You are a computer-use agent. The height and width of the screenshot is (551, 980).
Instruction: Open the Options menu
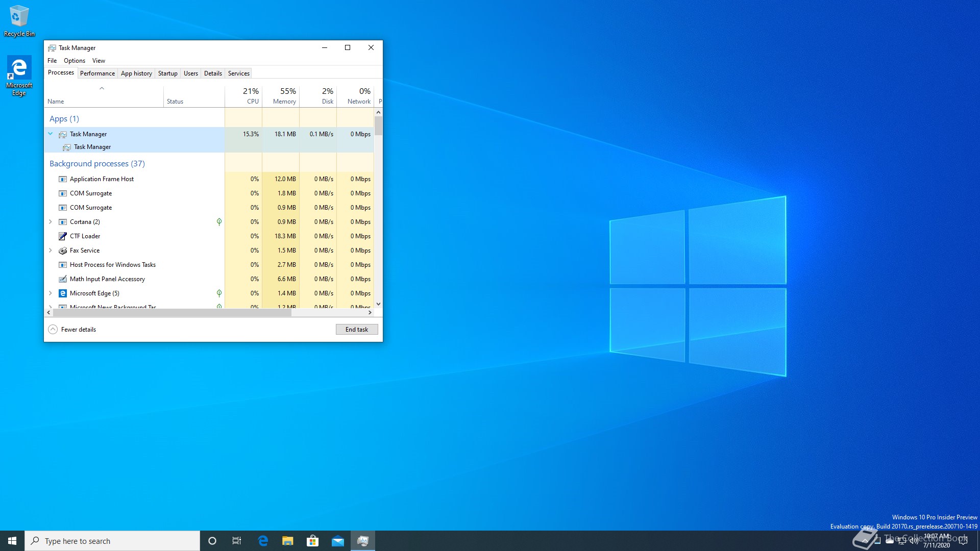tap(74, 61)
